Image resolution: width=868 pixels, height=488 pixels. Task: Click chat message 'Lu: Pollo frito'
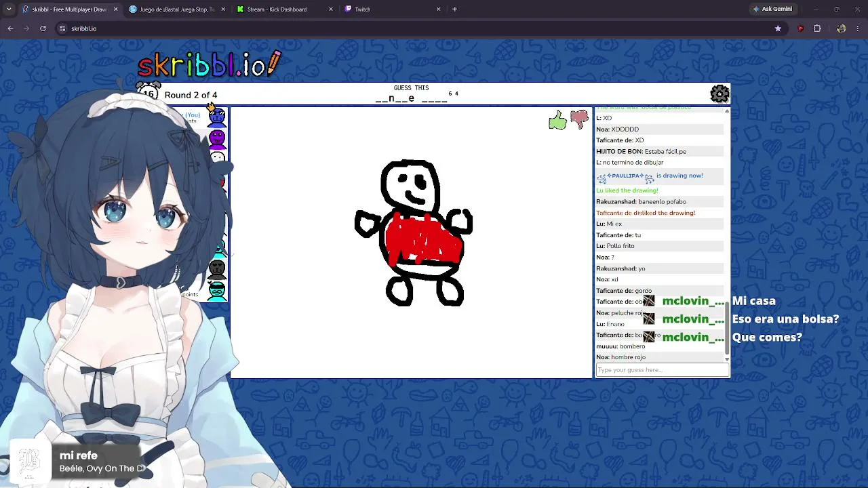(615, 246)
